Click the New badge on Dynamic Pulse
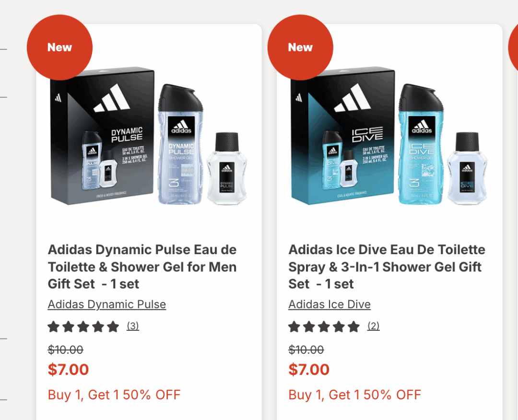Image resolution: width=518 pixels, height=420 pixels. pyautogui.click(x=59, y=47)
